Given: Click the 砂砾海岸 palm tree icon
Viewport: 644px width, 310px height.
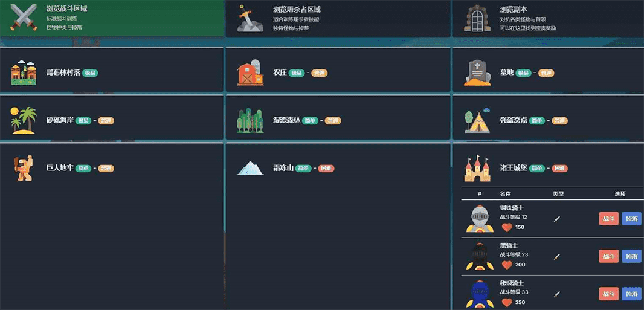Looking at the screenshot, I should pos(24,120).
